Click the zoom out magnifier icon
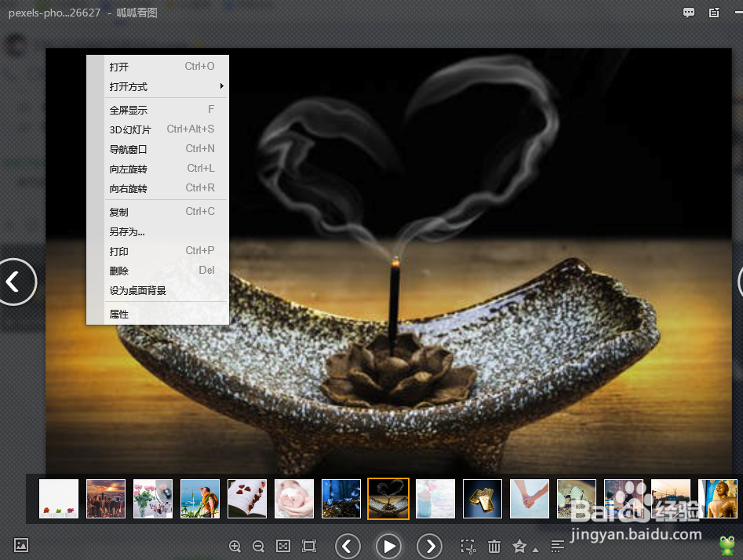This screenshot has height=560, width=743. [258, 546]
